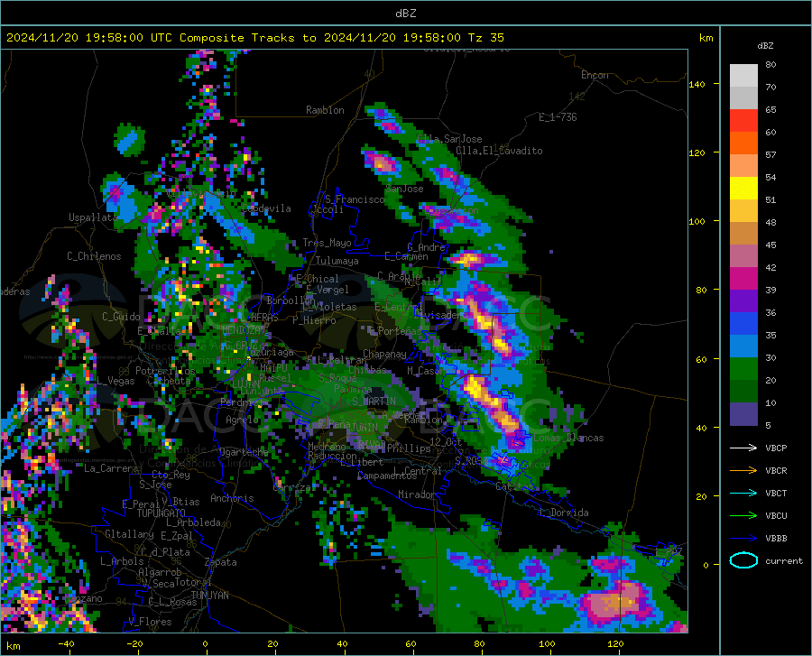Click the TUPUNGATO place label
The width and height of the screenshot is (812, 656).
click(x=161, y=513)
